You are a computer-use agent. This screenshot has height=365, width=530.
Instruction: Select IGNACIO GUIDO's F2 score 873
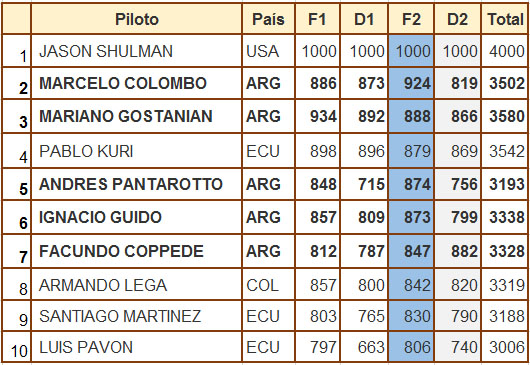tap(411, 217)
